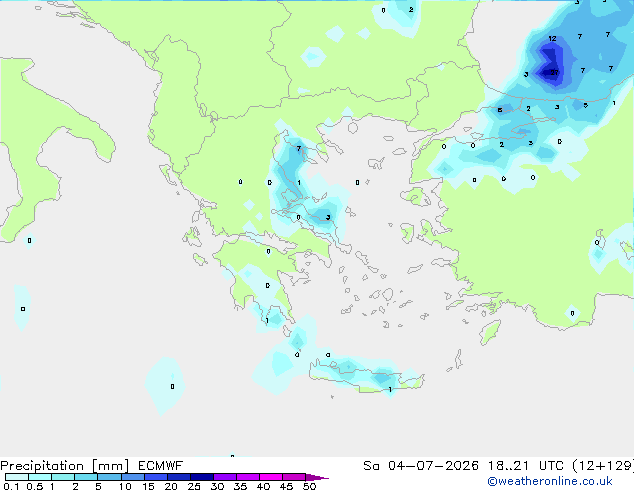Click the 0.1–0.5 mm legend color swatch
The image size is (634, 490).
[17, 477]
